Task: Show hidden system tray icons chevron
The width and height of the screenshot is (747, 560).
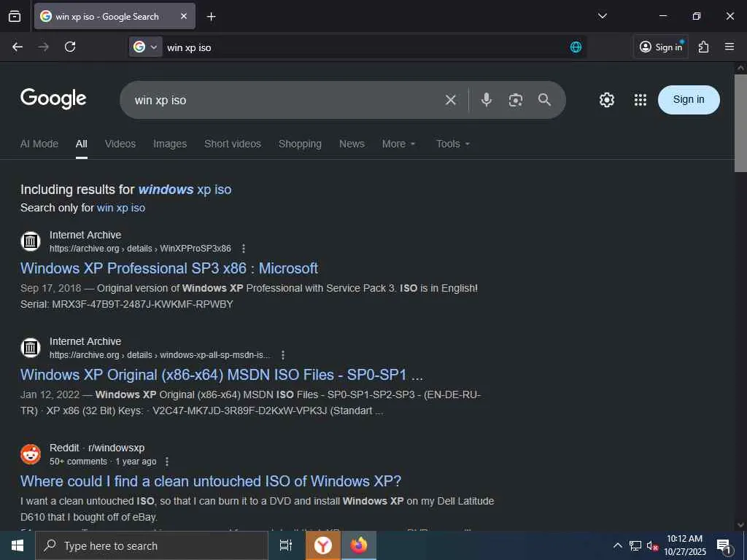Action: tap(617, 545)
